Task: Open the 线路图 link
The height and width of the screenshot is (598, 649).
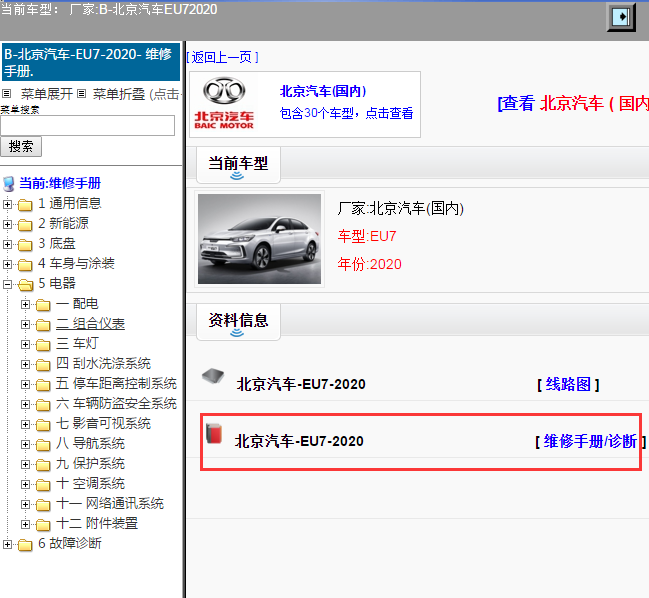Action: [568, 384]
